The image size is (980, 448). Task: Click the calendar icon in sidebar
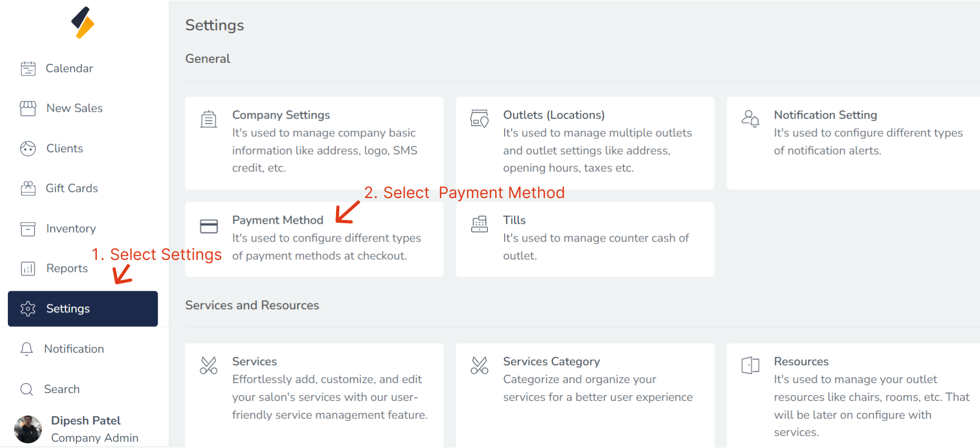(x=28, y=69)
